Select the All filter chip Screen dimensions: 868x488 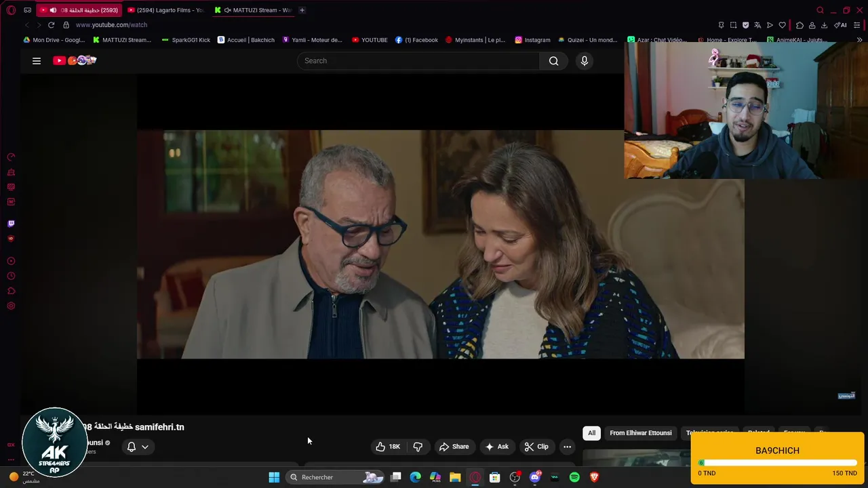coord(591,433)
